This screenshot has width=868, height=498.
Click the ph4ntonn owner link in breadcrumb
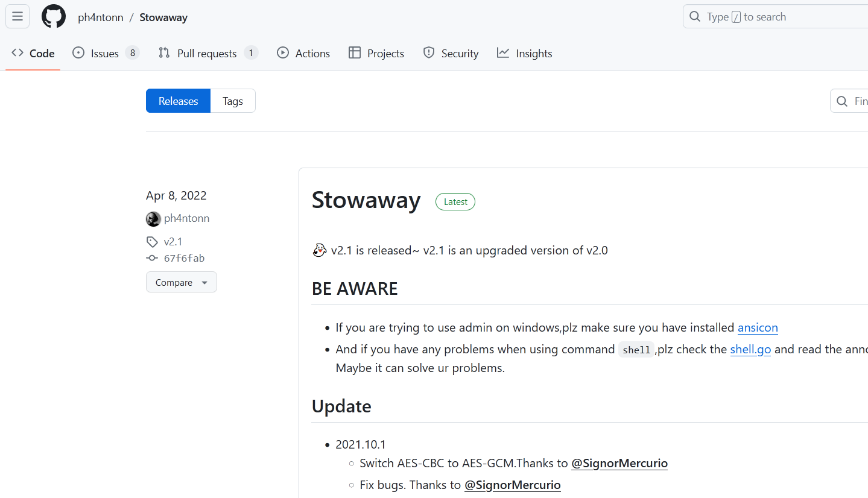[x=100, y=17]
